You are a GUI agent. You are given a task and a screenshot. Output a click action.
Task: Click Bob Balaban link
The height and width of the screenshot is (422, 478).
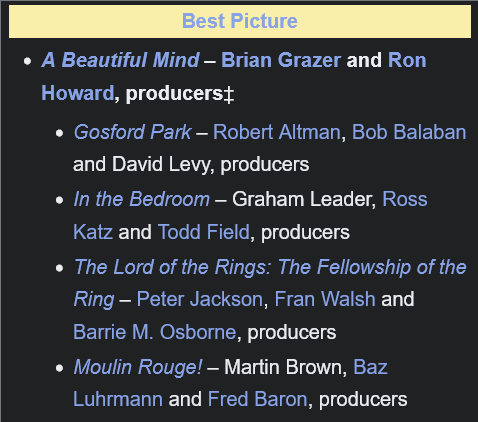(409, 132)
